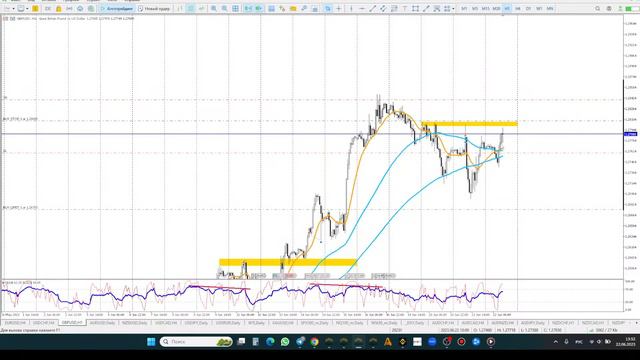Switch to the AUDUSD,Daily chart tab
This screenshot has height=360, width=640.
(102, 323)
